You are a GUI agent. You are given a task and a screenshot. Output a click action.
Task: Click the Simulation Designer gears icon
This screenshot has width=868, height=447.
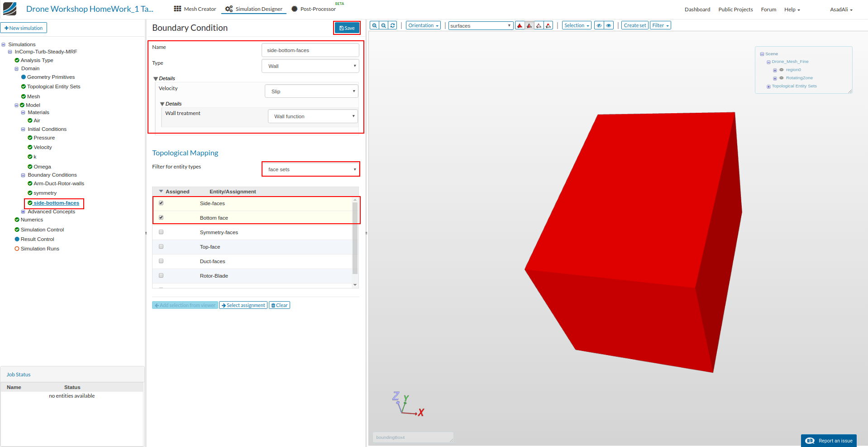click(229, 9)
